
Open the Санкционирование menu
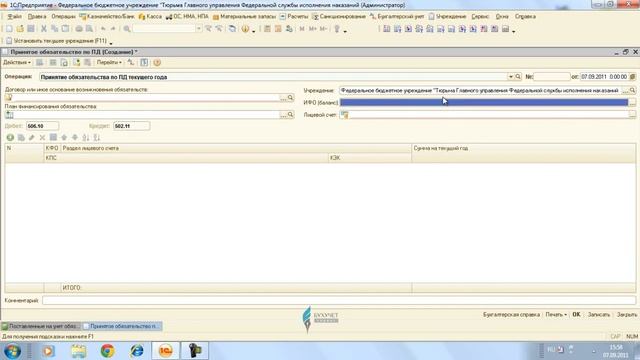(339, 17)
